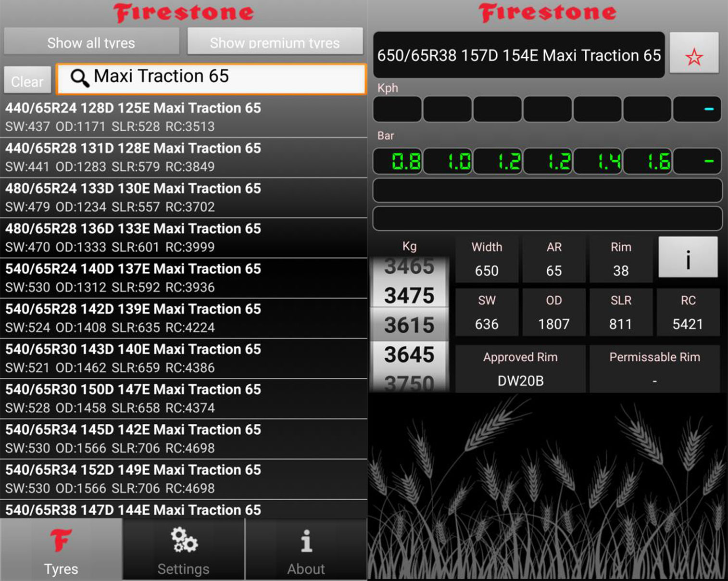Select the 540/65R38 147D 144E Maxi Traction entry

(183, 510)
